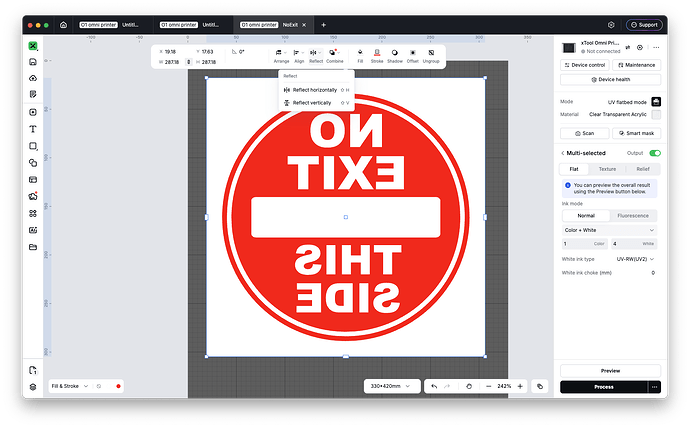The image size is (690, 427).
Task: Click the layers icon at sidebar bottom
Action: coord(33,387)
